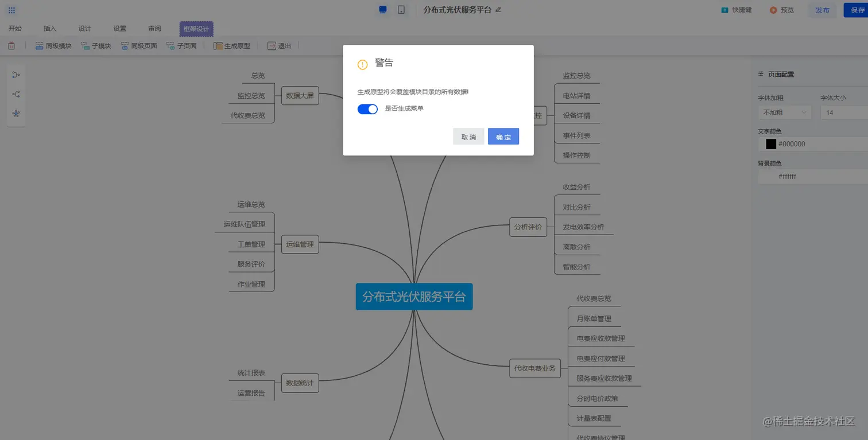This screenshot has height=440, width=868.
Task: Select the sibling module (同级模块) tool
Action: point(53,45)
